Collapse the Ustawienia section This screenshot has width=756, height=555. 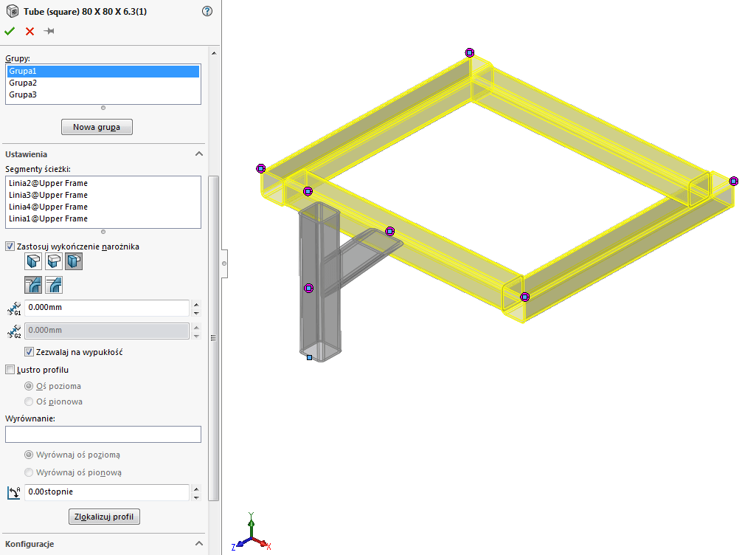click(198, 154)
